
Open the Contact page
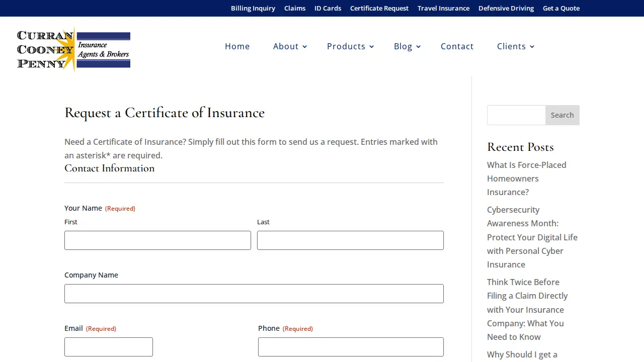(457, 46)
